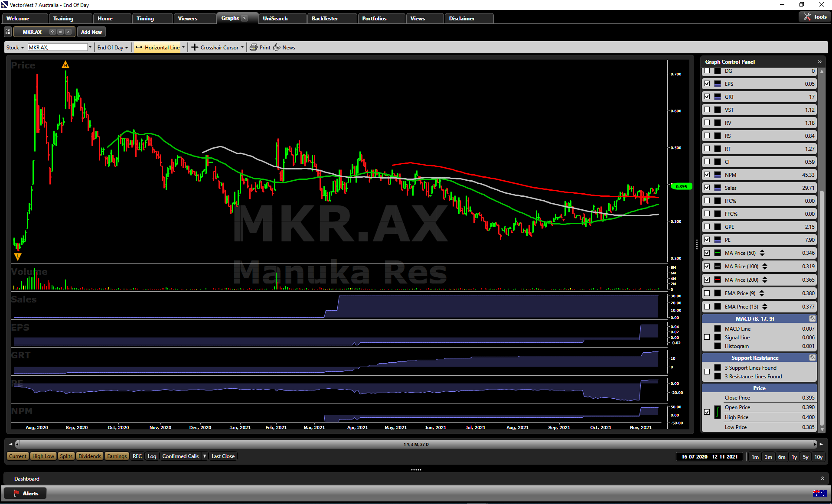The image size is (832, 504).
Task: Expand the Horizontal Line tool dropdown arrow
Action: [x=183, y=47]
